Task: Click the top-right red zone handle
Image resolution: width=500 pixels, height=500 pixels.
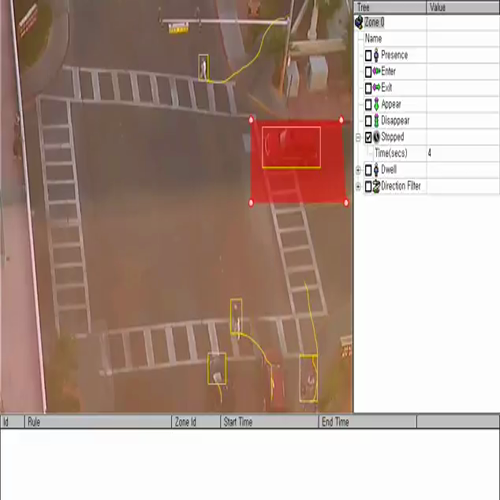Action: pos(341,119)
